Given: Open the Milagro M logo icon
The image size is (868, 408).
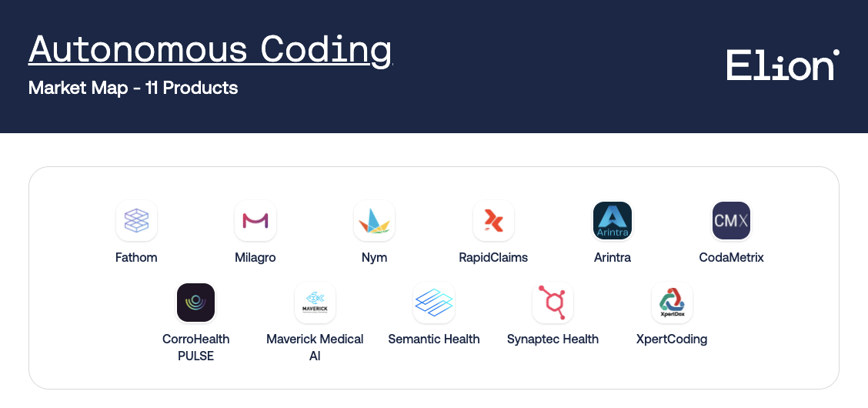Looking at the screenshot, I should (x=255, y=220).
